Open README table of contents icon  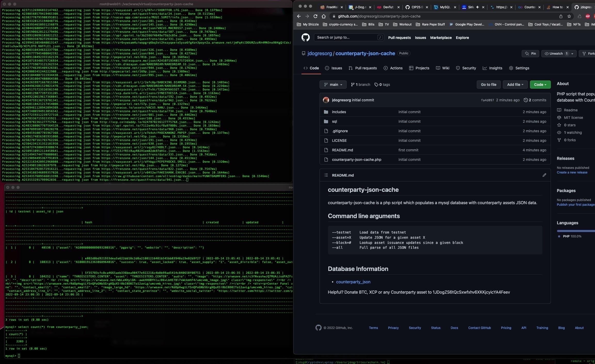pos(326,175)
